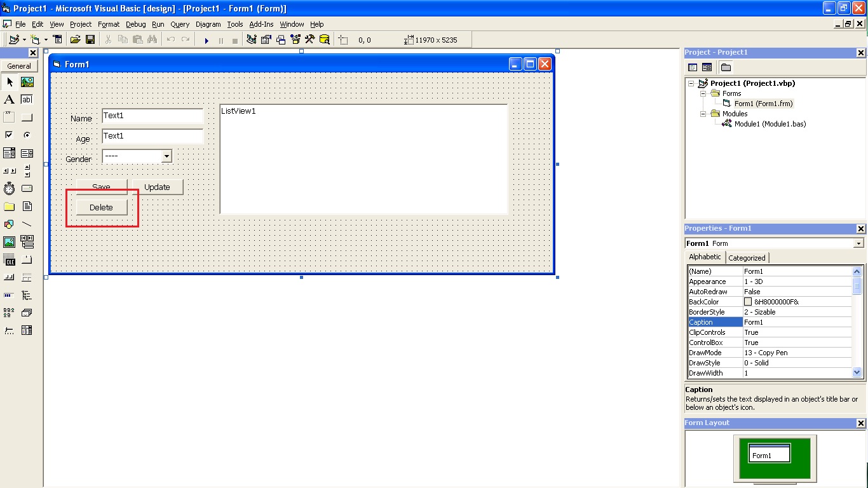Click the Delete button on Form1
Image resolution: width=868 pixels, height=488 pixels.
click(x=100, y=207)
